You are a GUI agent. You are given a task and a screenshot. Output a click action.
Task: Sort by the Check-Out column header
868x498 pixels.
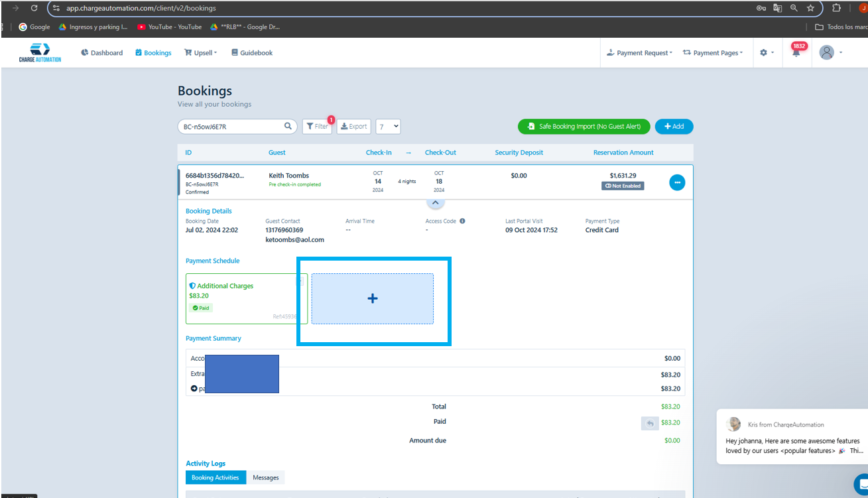coord(440,153)
